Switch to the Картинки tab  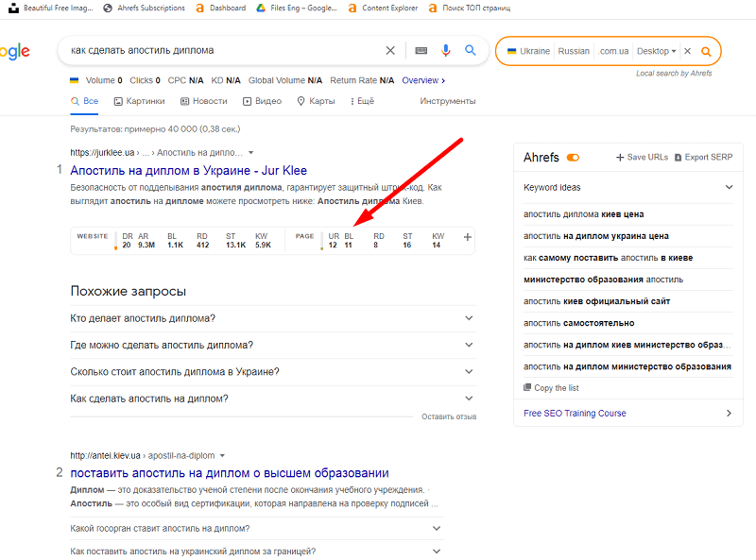[139, 101]
